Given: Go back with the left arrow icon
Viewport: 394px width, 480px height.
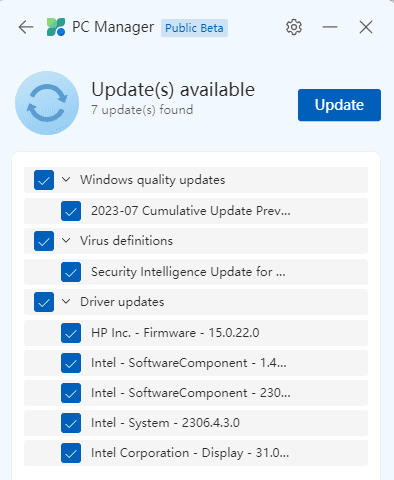Looking at the screenshot, I should (x=26, y=27).
